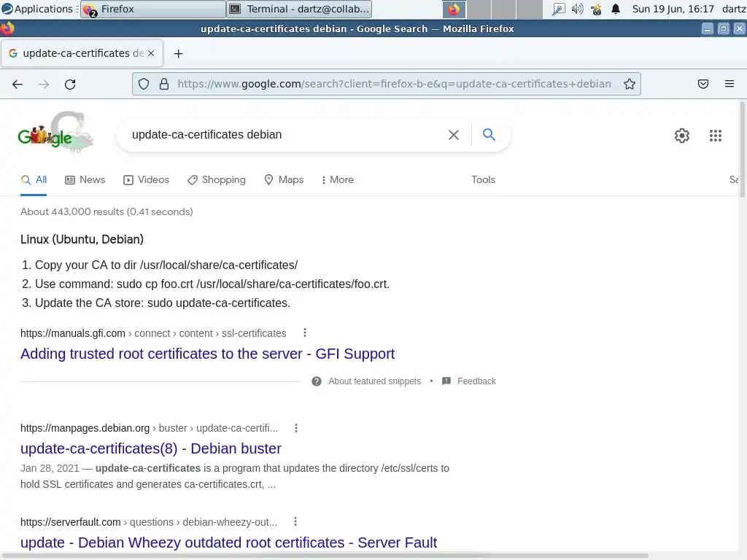Open Firefox application menu
This screenshot has width=747, height=560.
[729, 85]
